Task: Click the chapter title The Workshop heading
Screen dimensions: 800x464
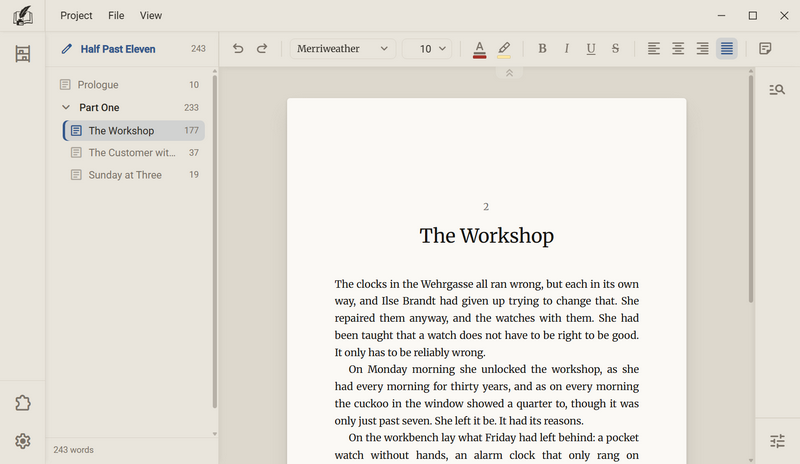Action: pyautogui.click(x=486, y=236)
